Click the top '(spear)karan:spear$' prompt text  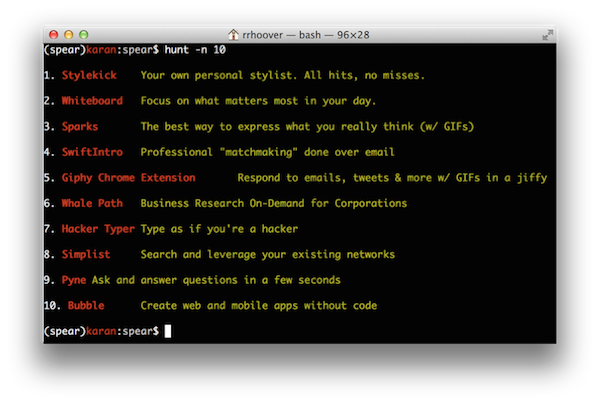(101, 50)
